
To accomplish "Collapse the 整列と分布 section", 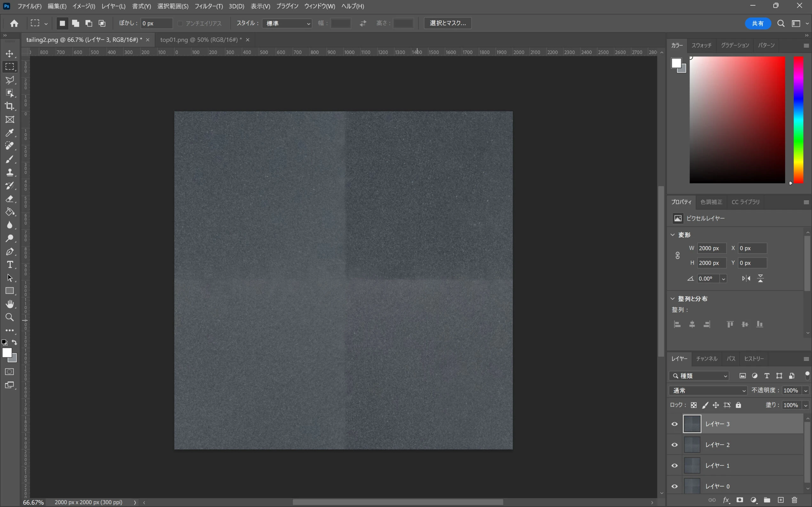I will point(673,298).
